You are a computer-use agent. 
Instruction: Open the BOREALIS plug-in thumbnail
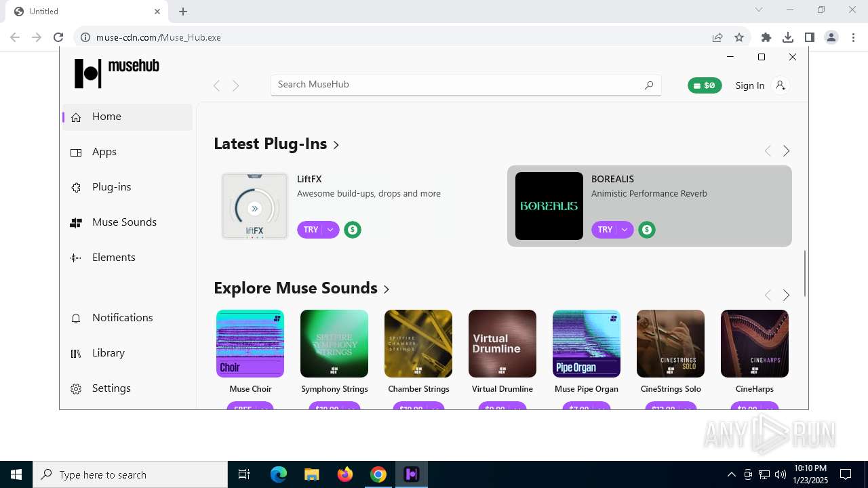549,206
